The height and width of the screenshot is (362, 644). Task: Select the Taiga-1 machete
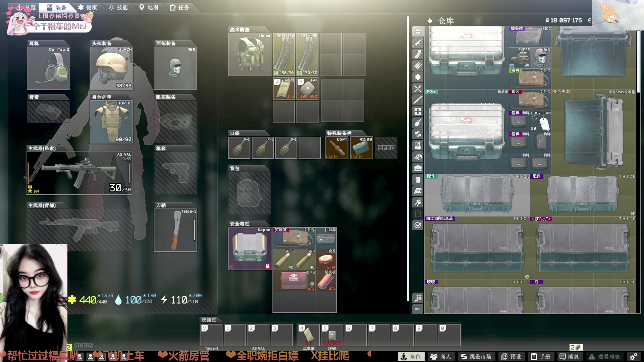(175, 230)
